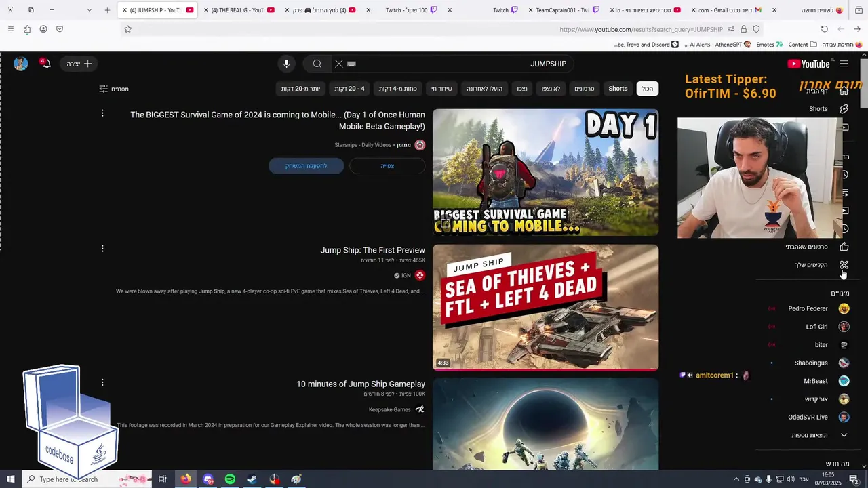Select the פחות מ-4 דקות filter chip
868x488 pixels.
point(397,89)
